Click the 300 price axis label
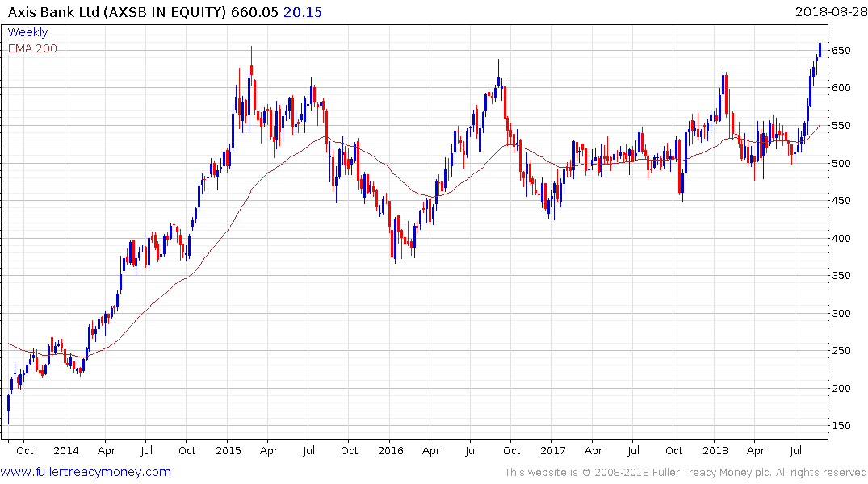Image resolution: width=868 pixels, height=484 pixels. tap(841, 313)
